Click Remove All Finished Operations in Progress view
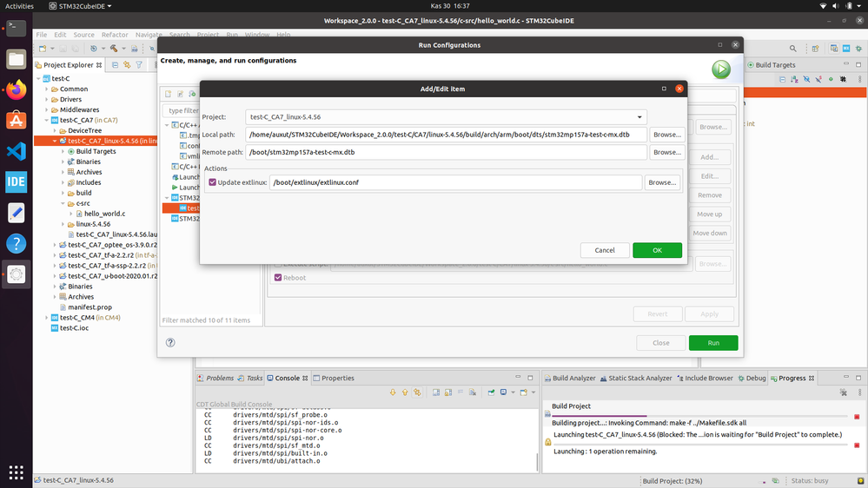The height and width of the screenshot is (488, 868). [x=843, y=392]
